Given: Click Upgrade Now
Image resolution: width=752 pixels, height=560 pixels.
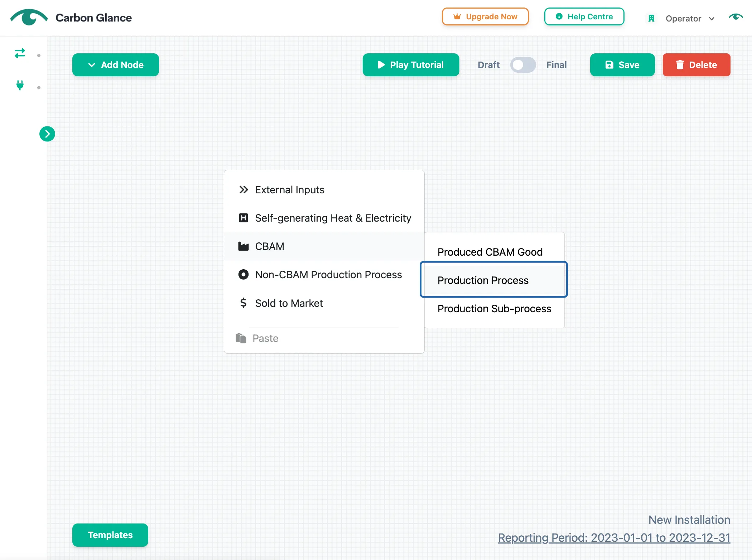Looking at the screenshot, I should pos(485,16).
